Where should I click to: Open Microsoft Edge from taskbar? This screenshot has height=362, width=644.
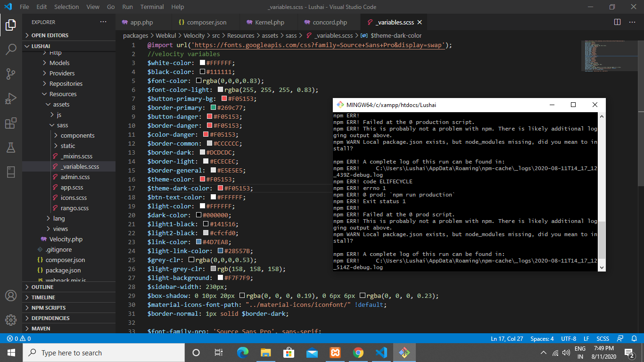tap(243, 353)
